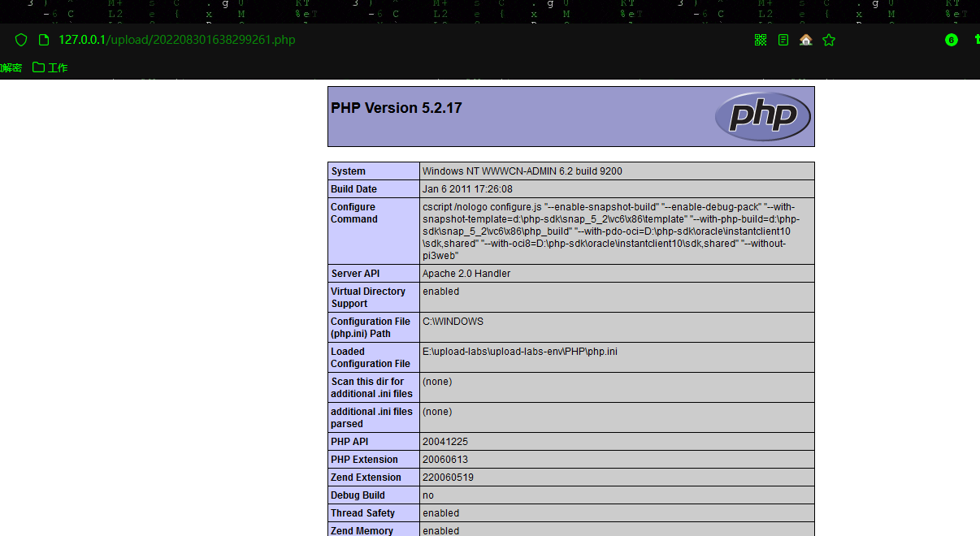980x536 pixels.
Task: Click the home house icon in address bar
Action: (806, 40)
